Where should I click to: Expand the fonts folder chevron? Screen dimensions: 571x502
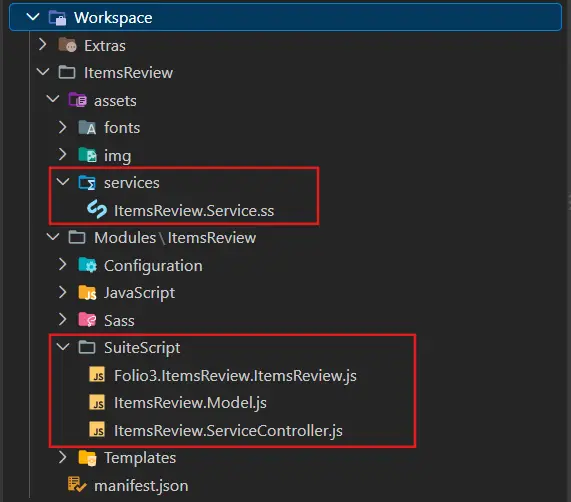pos(63,127)
